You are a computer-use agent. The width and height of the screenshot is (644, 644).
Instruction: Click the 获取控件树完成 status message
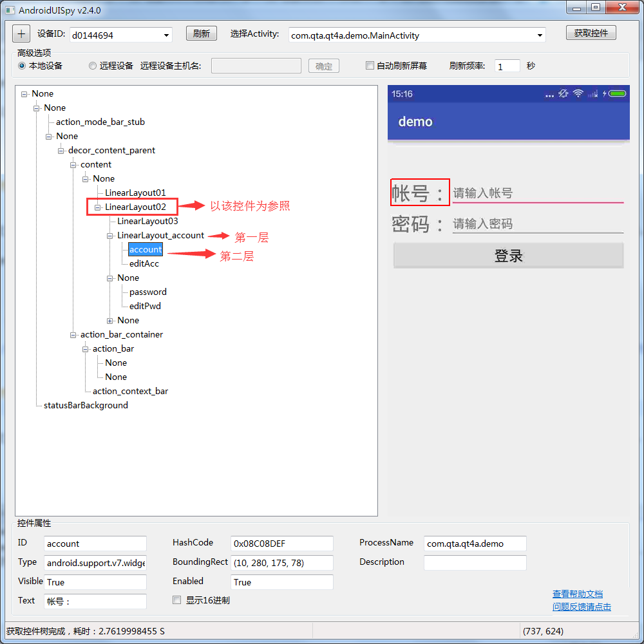pos(86,631)
